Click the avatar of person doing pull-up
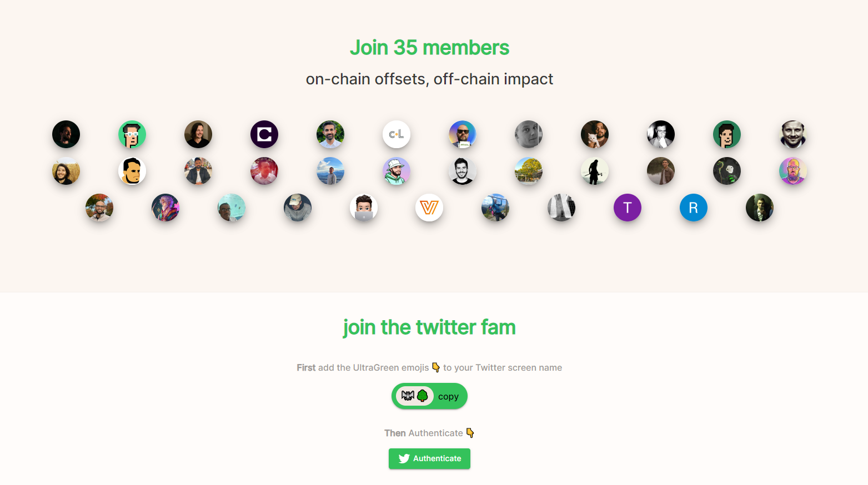The image size is (868, 485). pyautogui.click(x=495, y=208)
